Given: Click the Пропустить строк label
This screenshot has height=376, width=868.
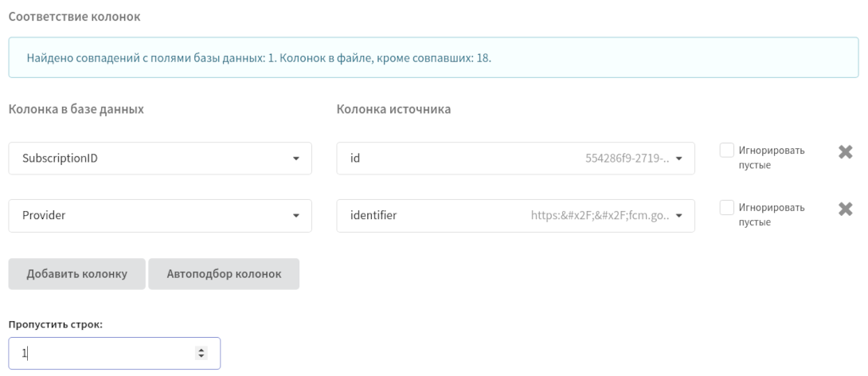Looking at the screenshot, I should point(56,324).
